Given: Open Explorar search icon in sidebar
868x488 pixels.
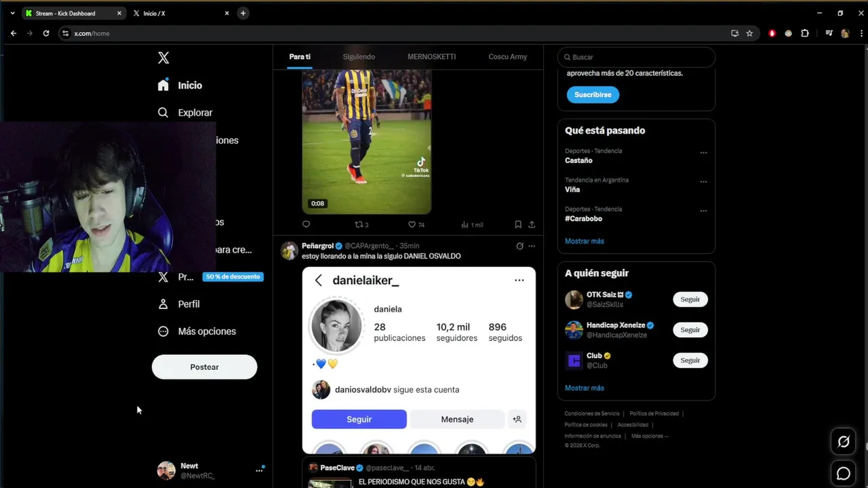Looking at the screenshot, I should tap(163, 113).
